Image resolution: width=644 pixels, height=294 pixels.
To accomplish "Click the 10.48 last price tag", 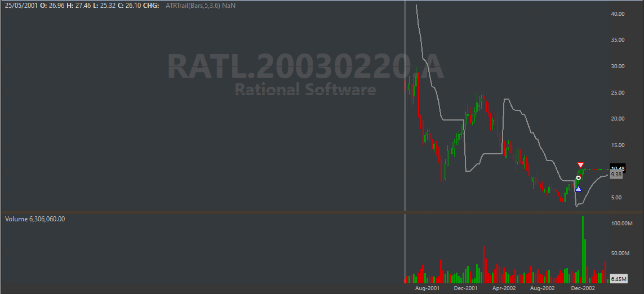I will pyautogui.click(x=618, y=168).
